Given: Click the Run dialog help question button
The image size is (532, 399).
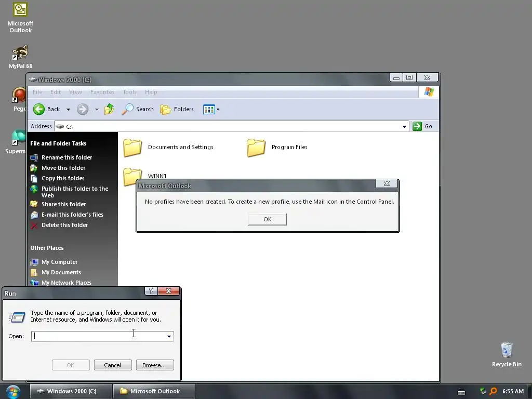Looking at the screenshot, I should [151, 291].
